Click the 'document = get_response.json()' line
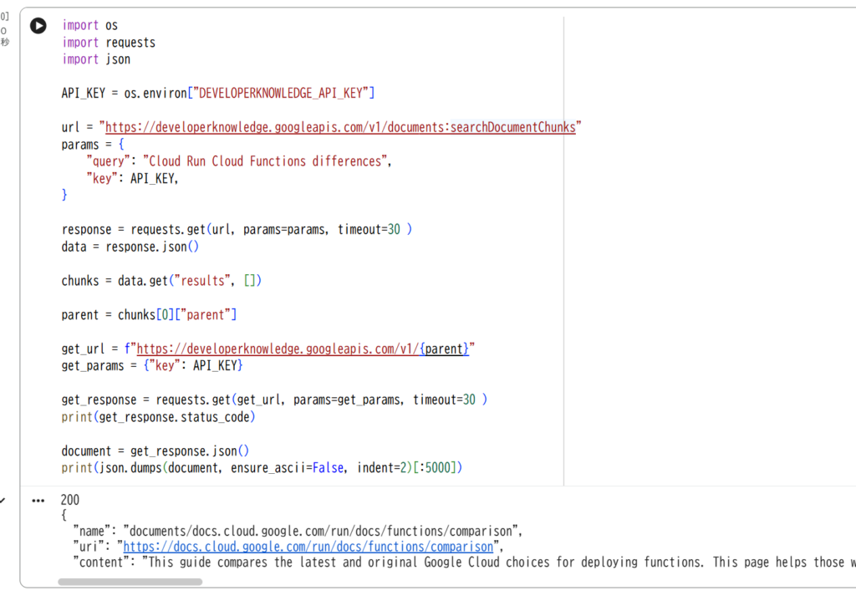 pyautogui.click(x=155, y=451)
